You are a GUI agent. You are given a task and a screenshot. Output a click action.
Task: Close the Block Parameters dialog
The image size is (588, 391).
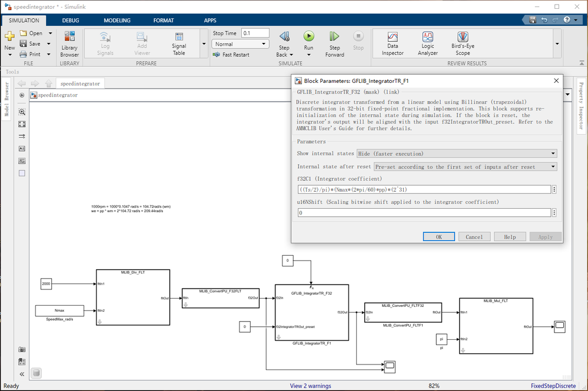pyautogui.click(x=556, y=81)
